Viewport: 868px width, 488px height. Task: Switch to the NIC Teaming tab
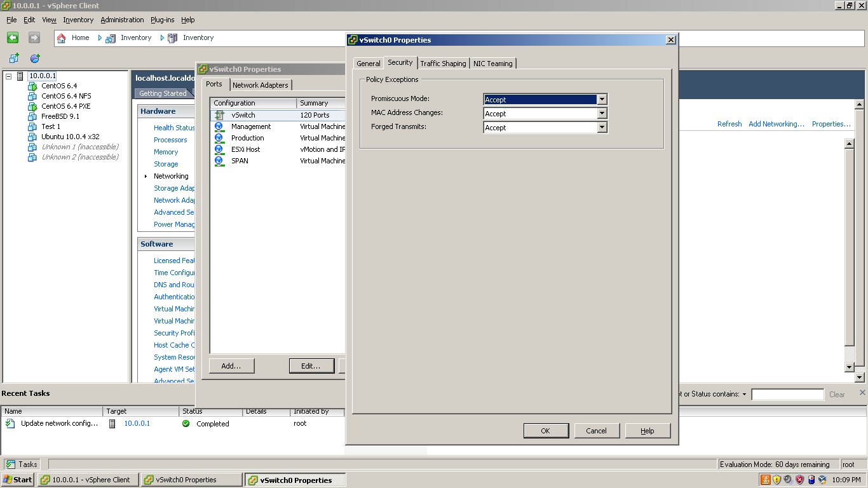[x=493, y=63]
